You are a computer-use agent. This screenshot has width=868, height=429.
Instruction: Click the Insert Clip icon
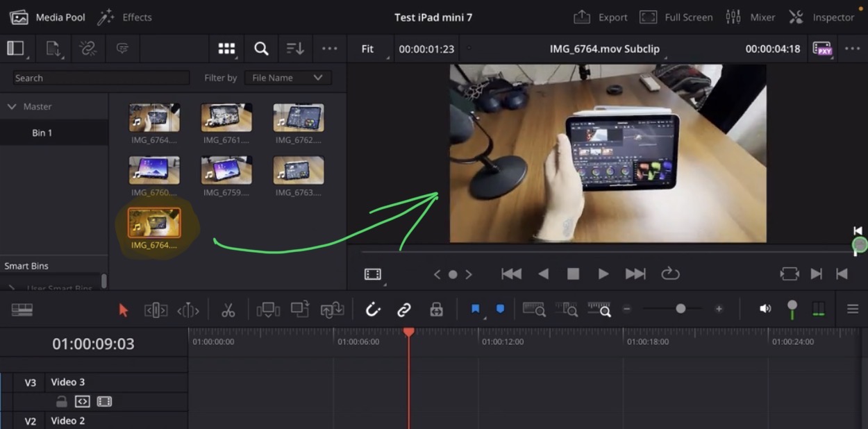(x=267, y=310)
